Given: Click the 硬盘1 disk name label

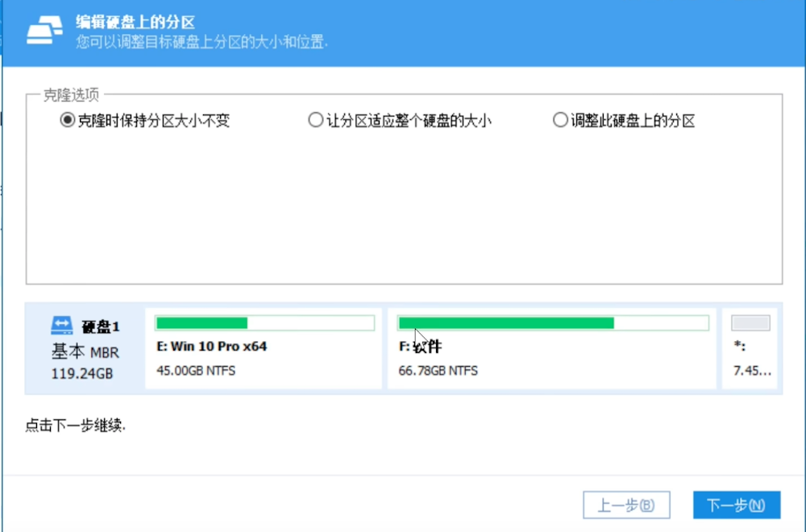Looking at the screenshot, I should 101,326.
